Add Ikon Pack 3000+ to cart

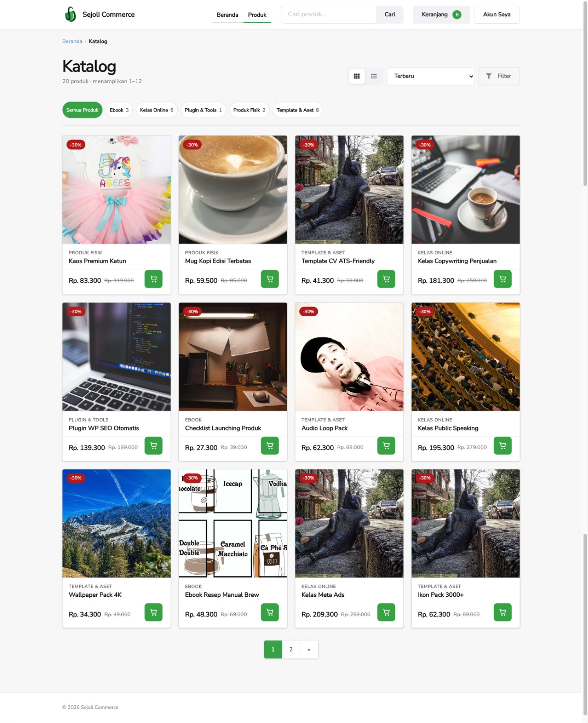point(503,612)
